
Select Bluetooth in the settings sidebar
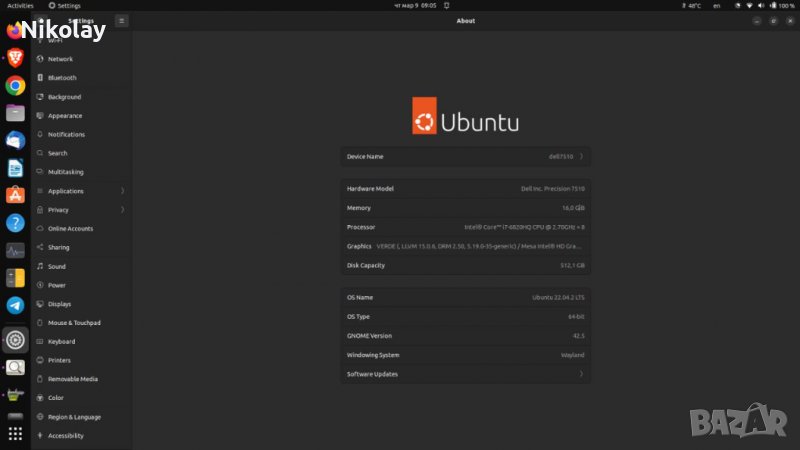pos(62,78)
